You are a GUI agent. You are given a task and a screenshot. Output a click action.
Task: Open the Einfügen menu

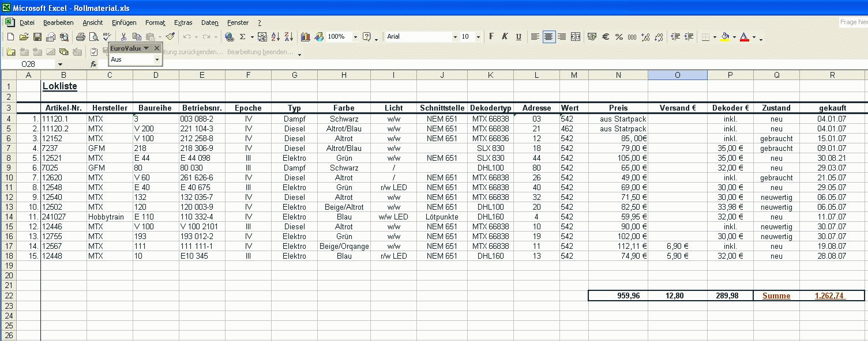[124, 22]
